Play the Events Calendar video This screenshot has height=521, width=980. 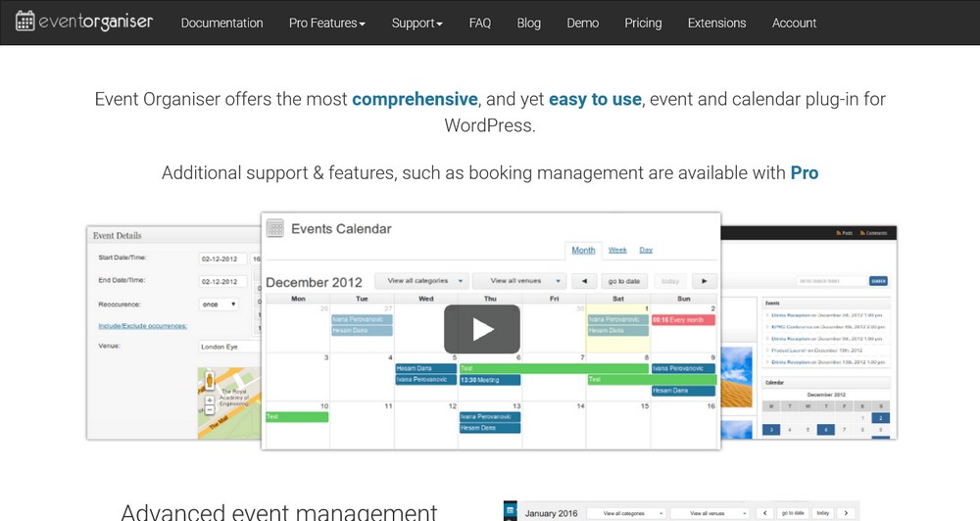click(x=482, y=329)
